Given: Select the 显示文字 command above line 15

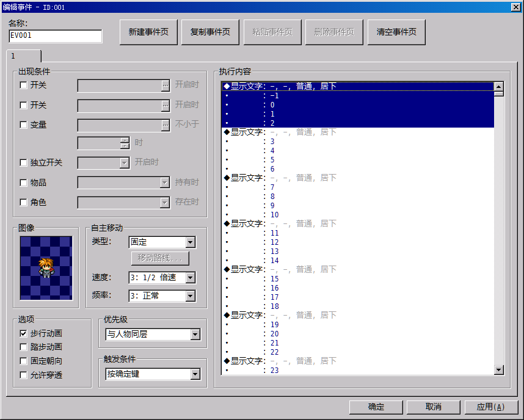Looking at the screenshot, I should [357, 270].
